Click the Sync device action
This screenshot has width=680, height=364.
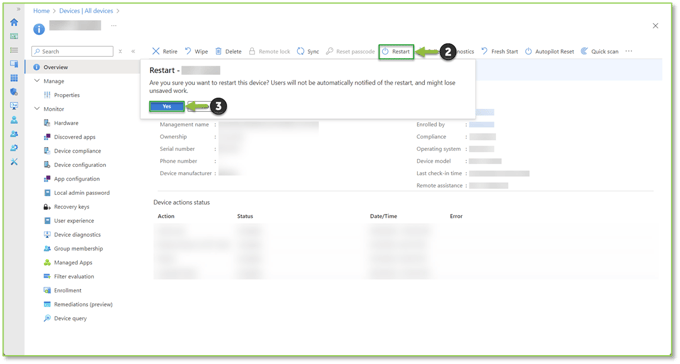click(308, 51)
